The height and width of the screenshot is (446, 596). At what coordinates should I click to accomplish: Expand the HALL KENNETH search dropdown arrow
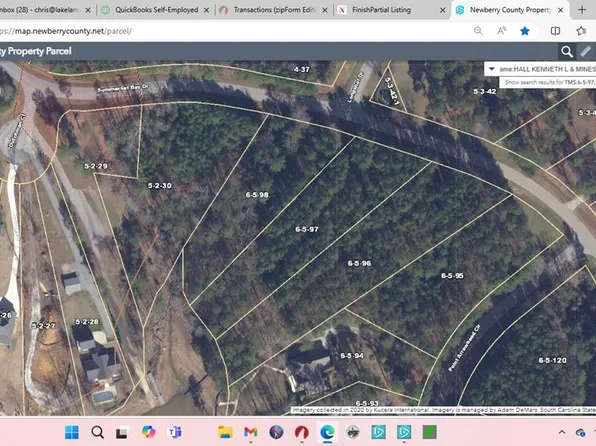491,69
